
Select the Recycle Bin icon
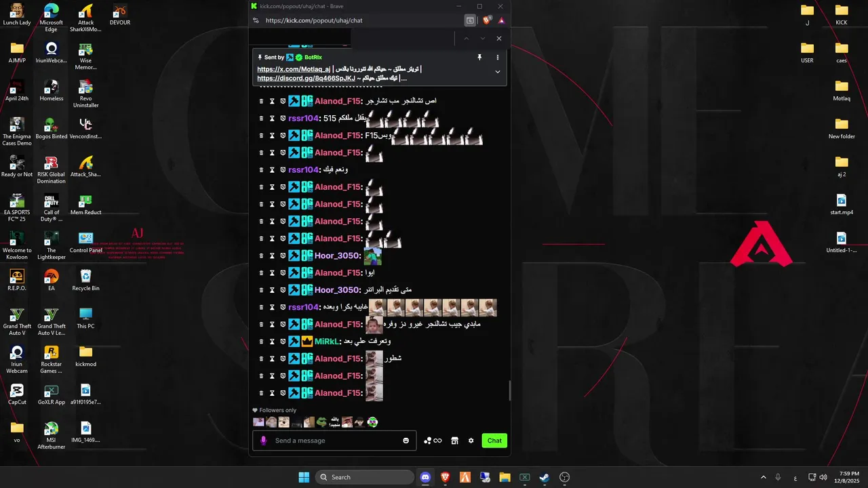click(85, 281)
